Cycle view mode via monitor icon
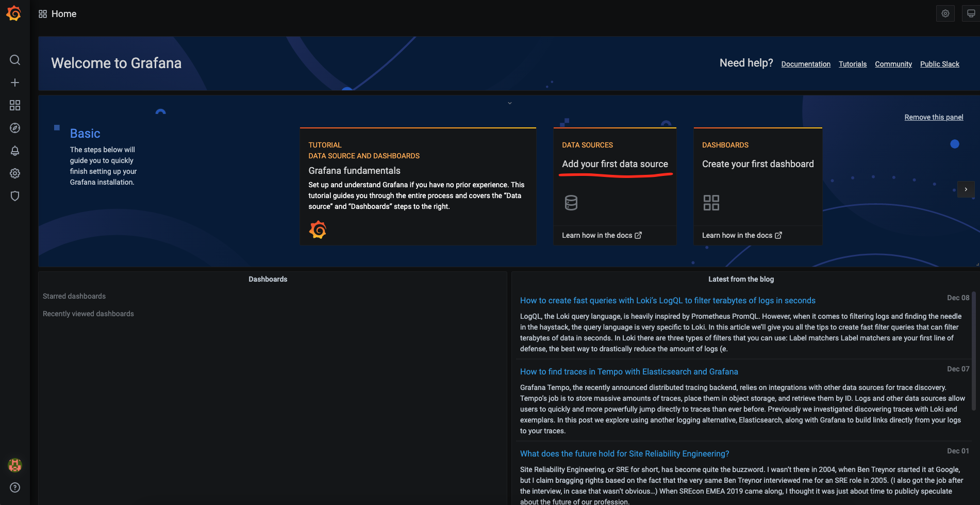Screen dimensions: 980x505 (971, 13)
